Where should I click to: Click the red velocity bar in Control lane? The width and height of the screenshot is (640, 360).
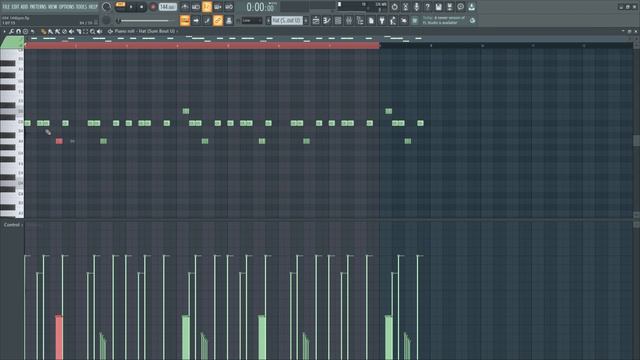click(59, 337)
